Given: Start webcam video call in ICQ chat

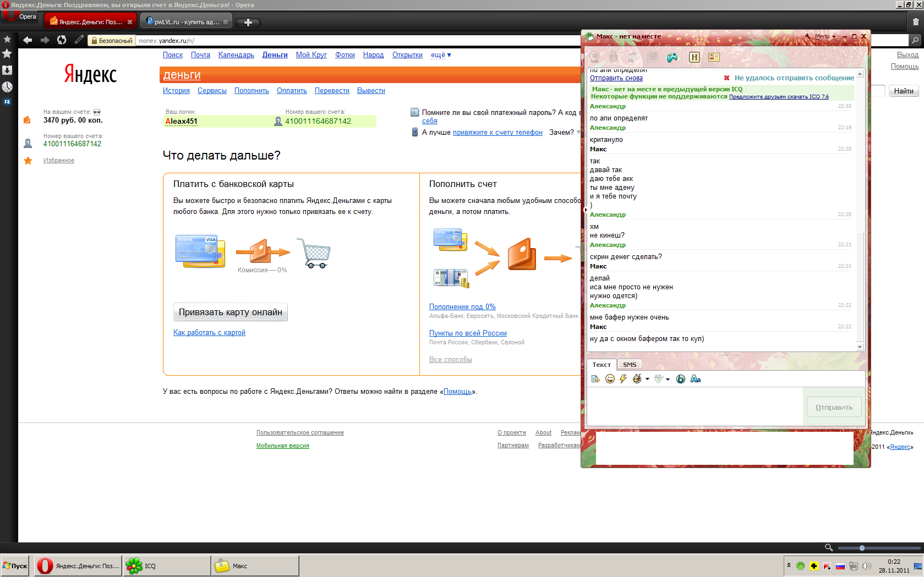Looking at the screenshot, I should tap(594, 57).
